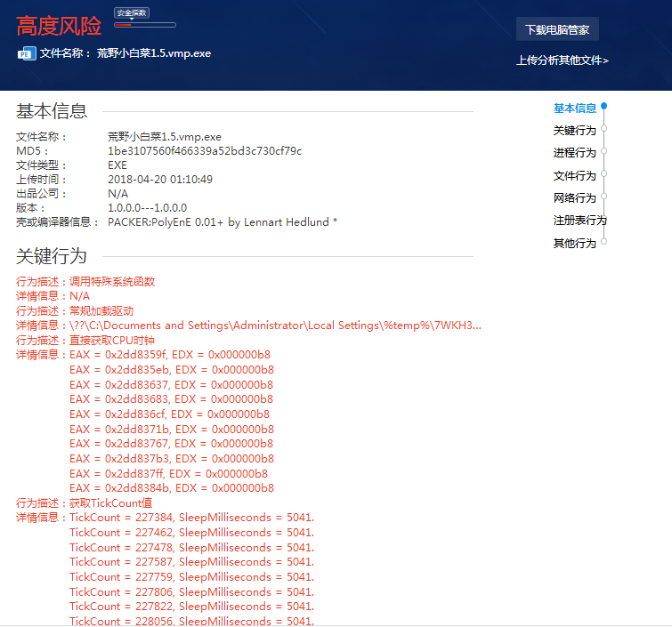The image size is (672, 627).
Task: Click the line TickCount = 227478
Action: point(191,548)
